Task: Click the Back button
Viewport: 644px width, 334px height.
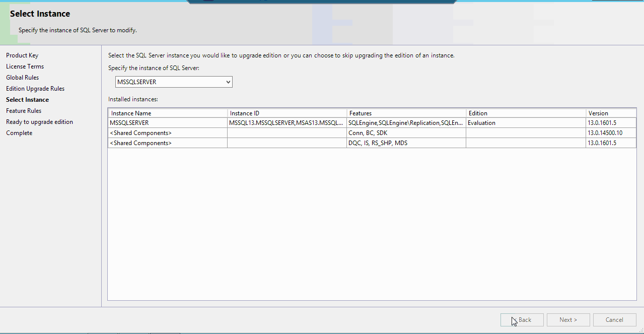Action: tap(522, 320)
